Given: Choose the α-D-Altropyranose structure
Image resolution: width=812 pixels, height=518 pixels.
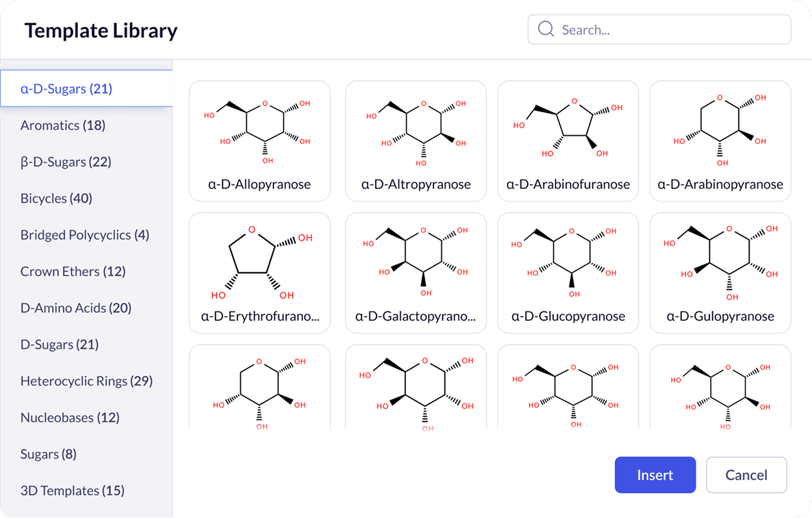Looking at the screenshot, I should (416, 140).
